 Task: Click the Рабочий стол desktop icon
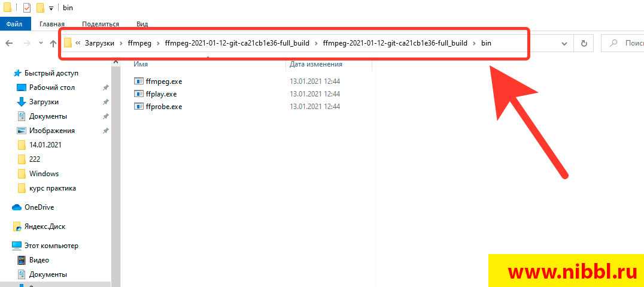pos(22,87)
